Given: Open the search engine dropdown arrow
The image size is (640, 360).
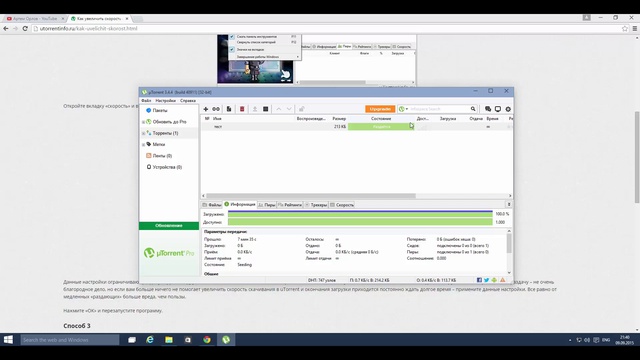Looking at the screenshot, I should coord(407,109).
